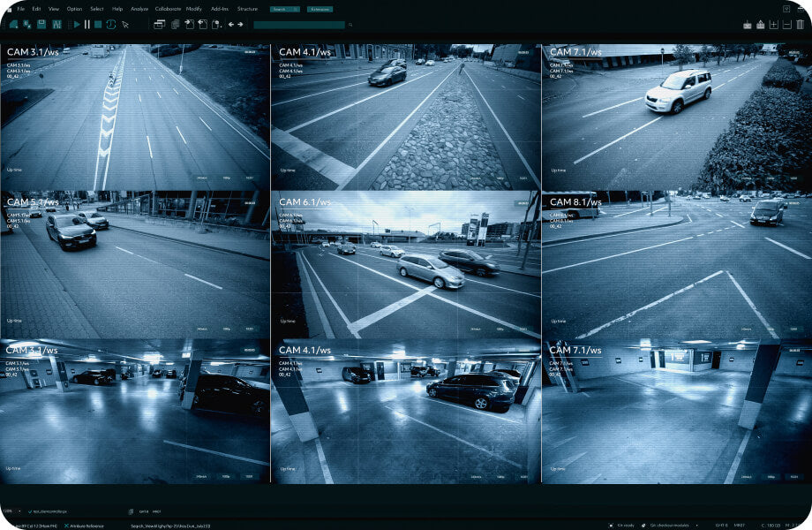Click the upload tray icon at top right

coord(760,25)
